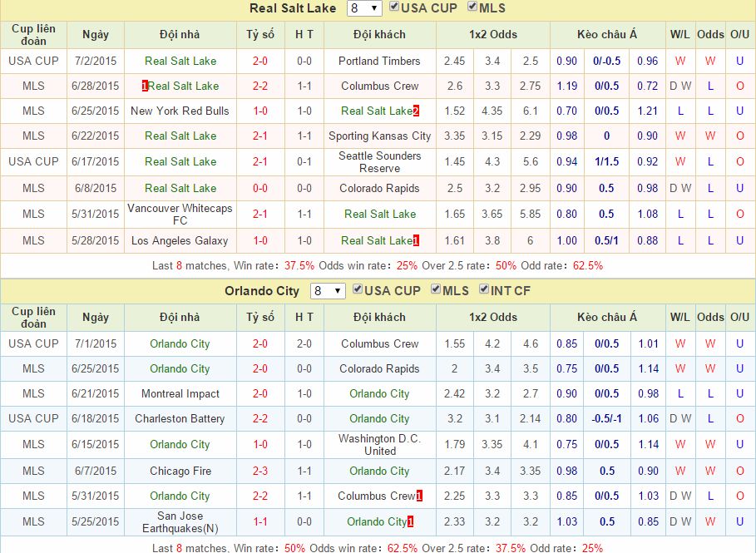Image resolution: width=756 pixels, height=553 pixels.
Task: Click the 37.5% win rate for Real Salt Lake
Action: point(299,265)
